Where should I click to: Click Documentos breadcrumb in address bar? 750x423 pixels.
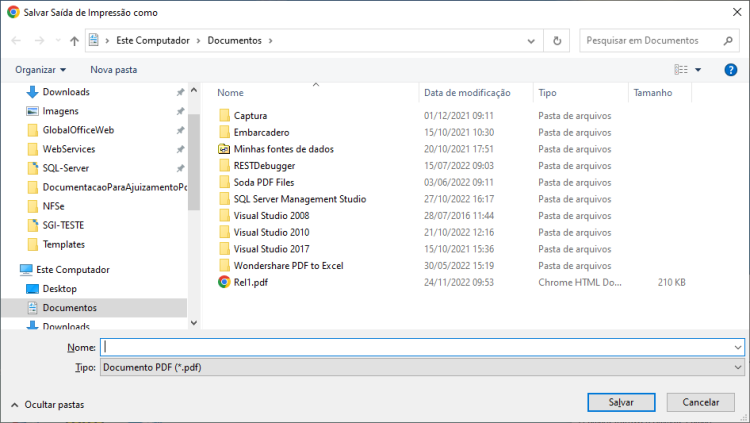coord(234,41)
